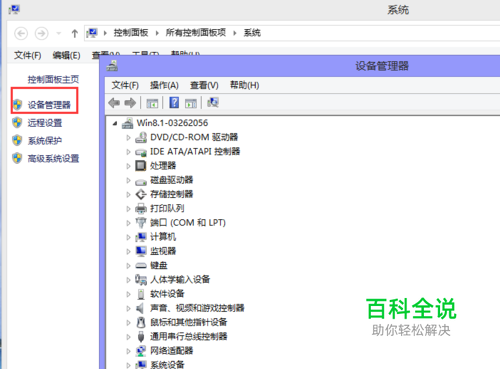500x369 pixels.
Task: Open the 查看(V) menu in Device Manager
Action: [x=204, y=85]
